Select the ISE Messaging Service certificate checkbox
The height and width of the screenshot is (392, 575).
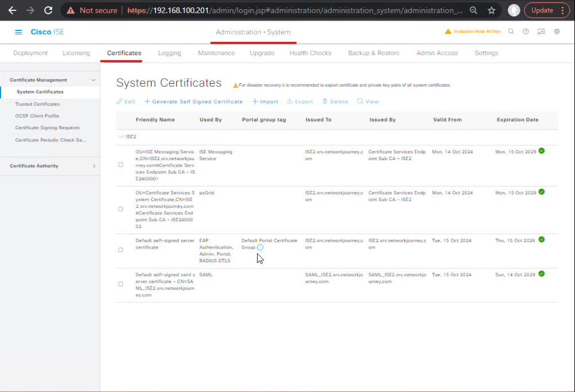click(121, 165)
